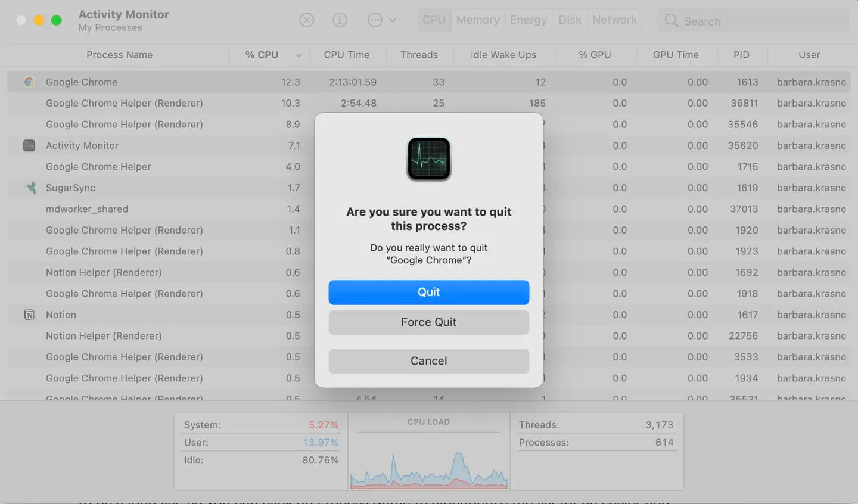
Task: Switch to the Memory tab
Action: click(477, 20)
